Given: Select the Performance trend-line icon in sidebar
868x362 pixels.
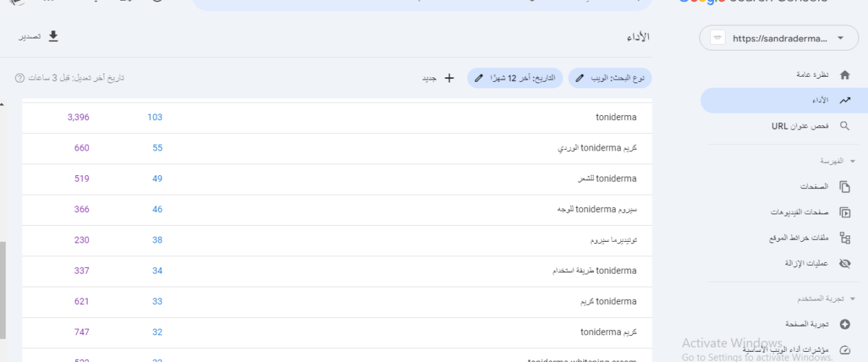Looking at the screenshot, I should [844, 101].
